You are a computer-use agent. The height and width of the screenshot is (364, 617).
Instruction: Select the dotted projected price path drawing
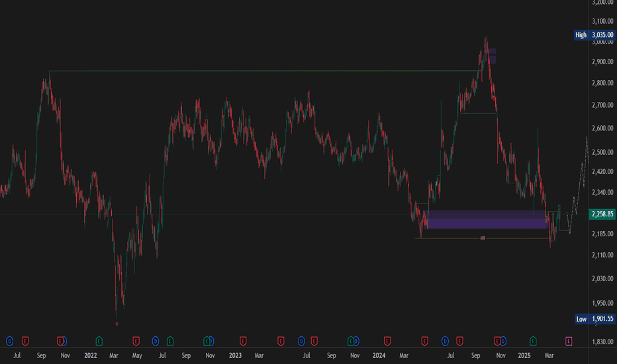[577, 185]
